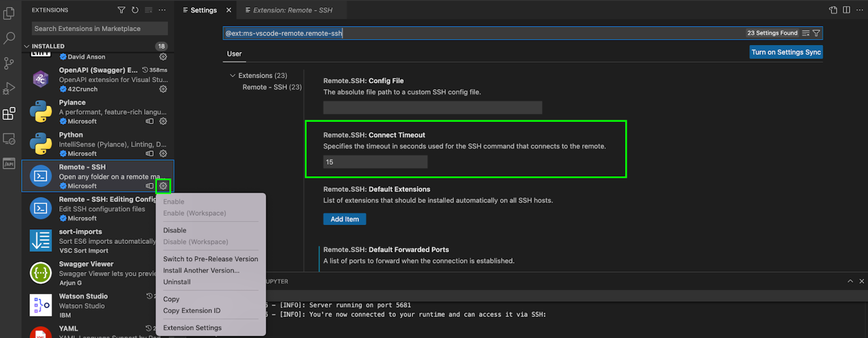
Task: Open manage gear for Pylance extension
Action: pyautogui.click(x=163, y=121)
